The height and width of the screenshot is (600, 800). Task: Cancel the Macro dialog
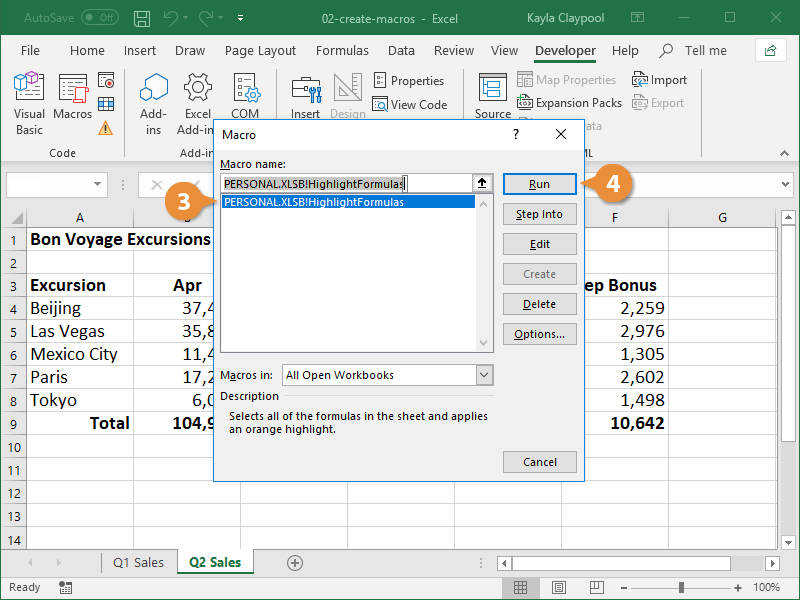coord(540,462)
